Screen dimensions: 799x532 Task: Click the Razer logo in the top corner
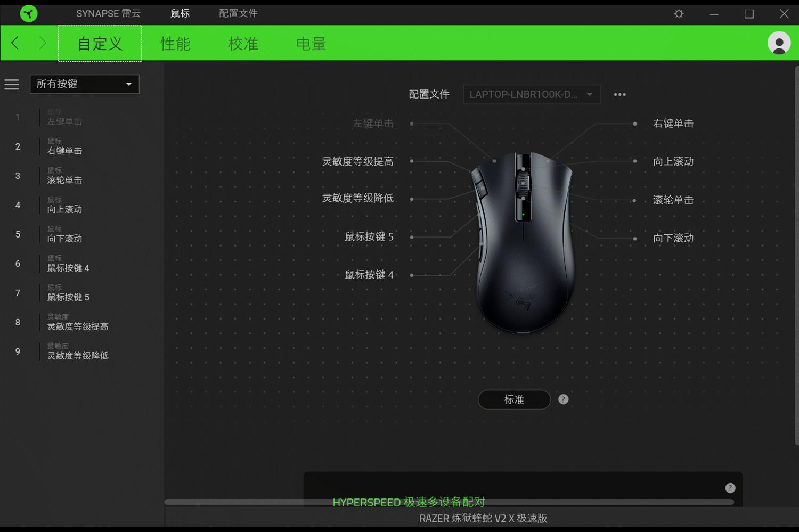pyautogui.click(x=29, y=13)
